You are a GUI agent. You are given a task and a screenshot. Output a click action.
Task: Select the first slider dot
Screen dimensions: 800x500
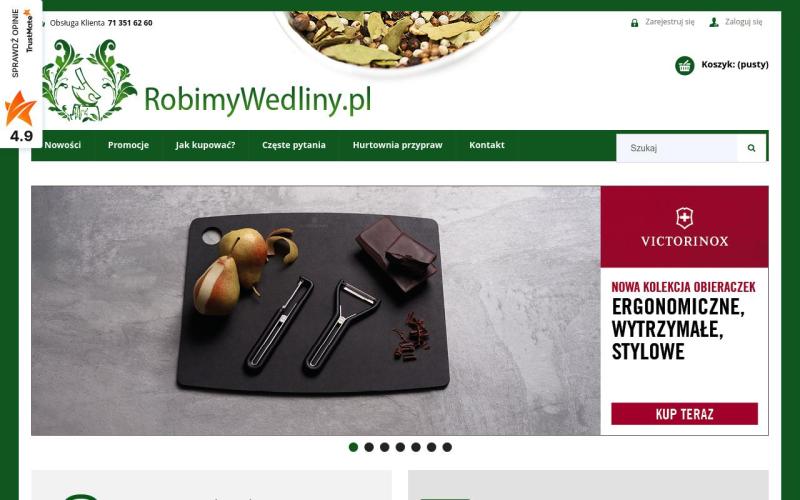click(353, 447)
